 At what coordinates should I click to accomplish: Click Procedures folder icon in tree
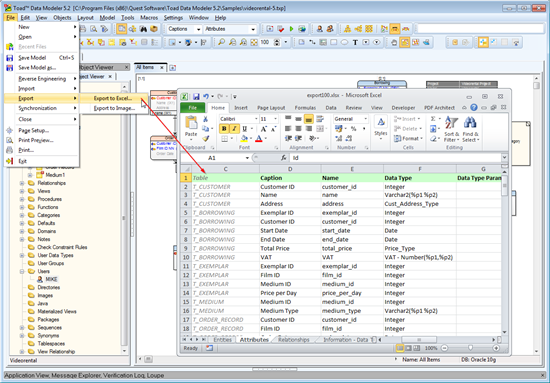click(31, 199)
